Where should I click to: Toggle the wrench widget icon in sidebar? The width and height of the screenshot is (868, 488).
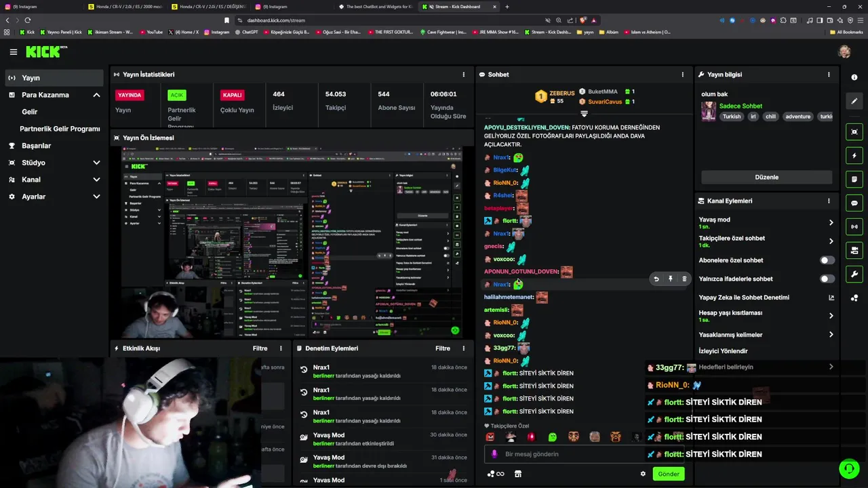pos(854,274)
